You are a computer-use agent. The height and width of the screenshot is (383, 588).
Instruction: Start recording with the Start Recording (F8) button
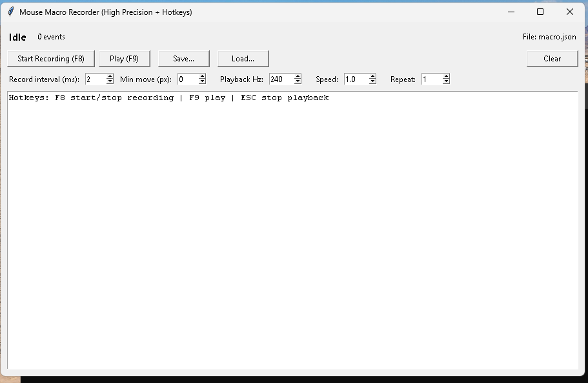click(50, 58)
